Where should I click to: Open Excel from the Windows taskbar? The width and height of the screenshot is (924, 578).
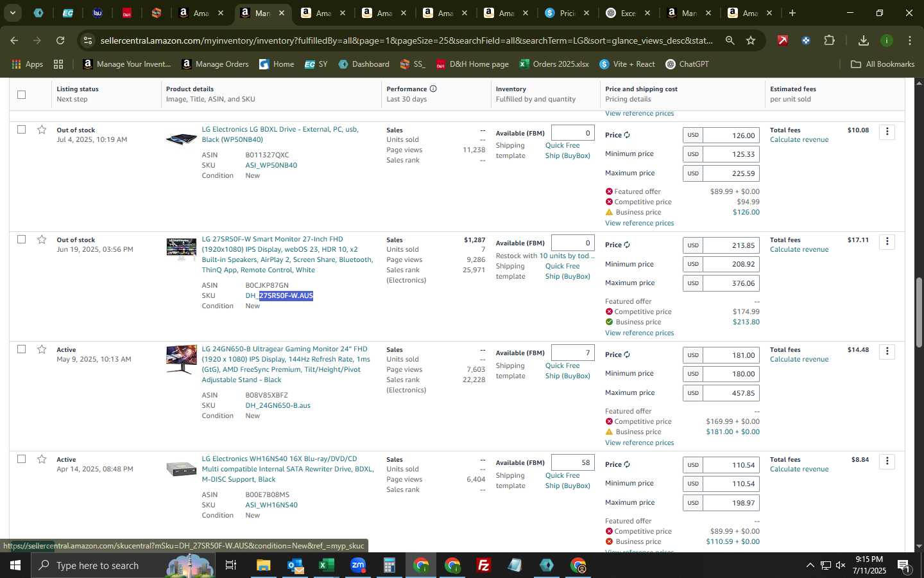(326, 565)
